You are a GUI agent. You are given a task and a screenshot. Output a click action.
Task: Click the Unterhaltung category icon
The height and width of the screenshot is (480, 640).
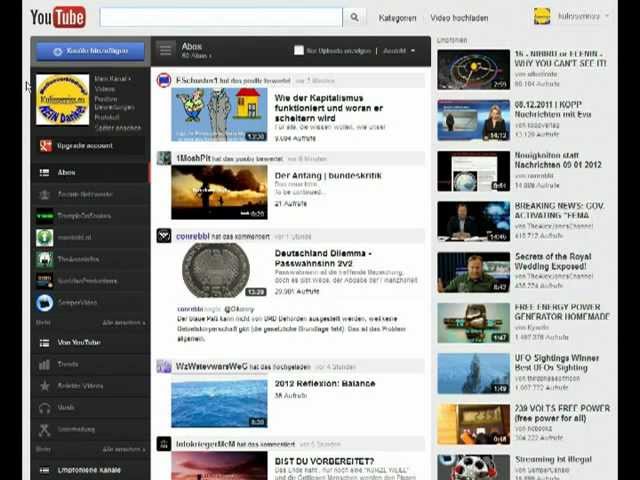(44, 429)
